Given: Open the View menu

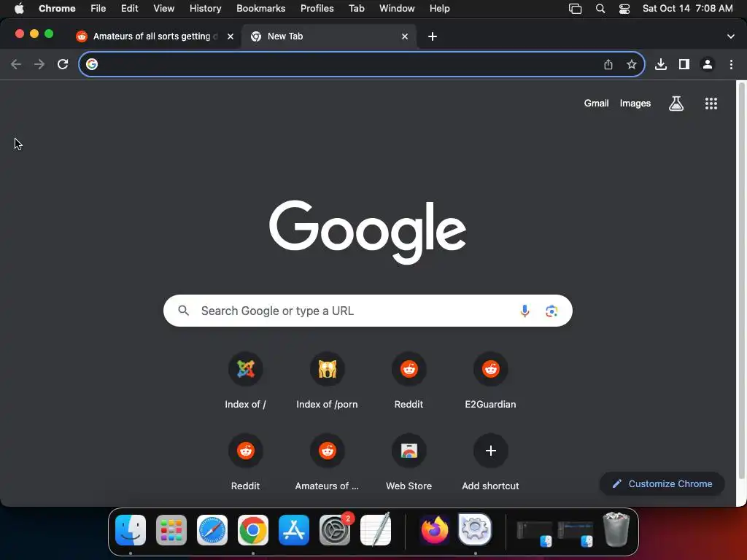Looking at the screenshot, I should tap(163, 9).
